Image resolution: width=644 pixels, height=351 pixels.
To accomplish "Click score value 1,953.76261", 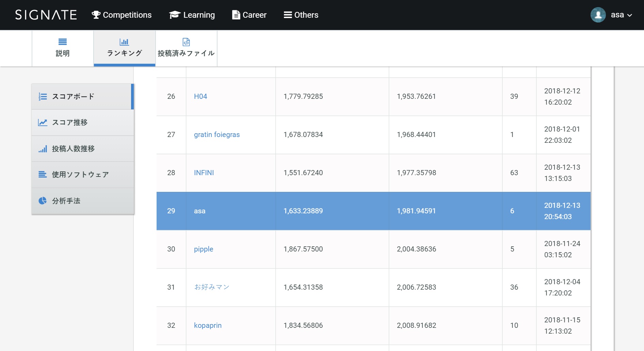I will 416,96.
